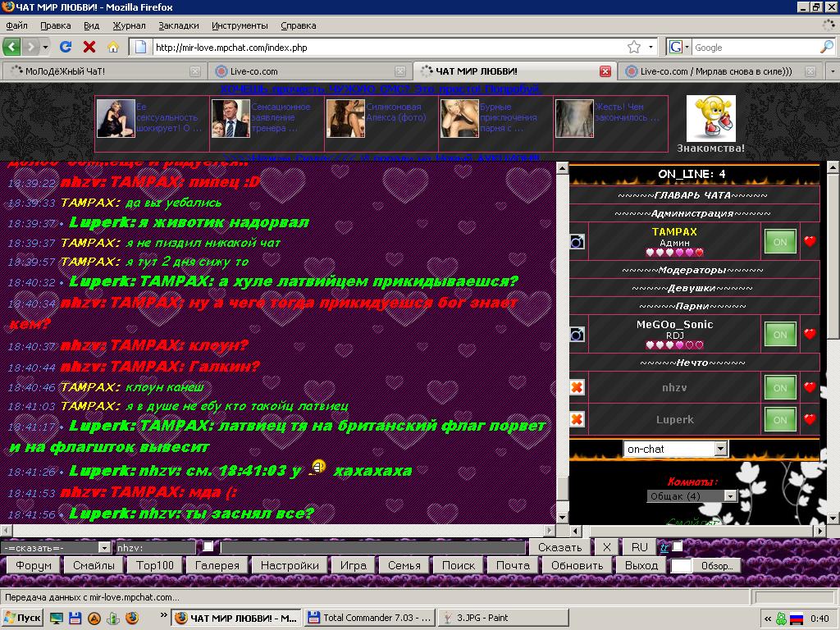This screenshot has height=630, width=840.
Task: Click the red heart icon beside Luperk
Action: pyautogui.click(x=810, y=420)
